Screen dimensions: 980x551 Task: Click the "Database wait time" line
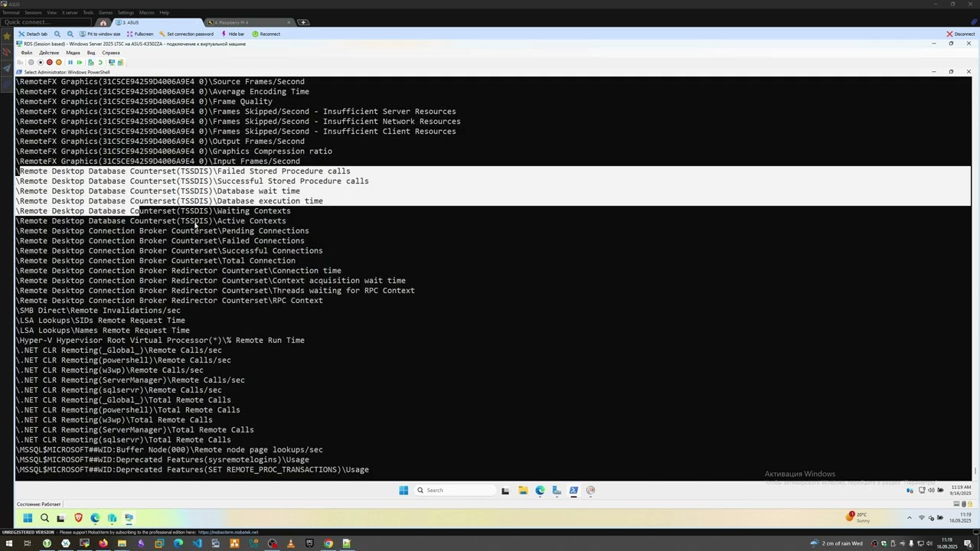click(x=258, y=191)
